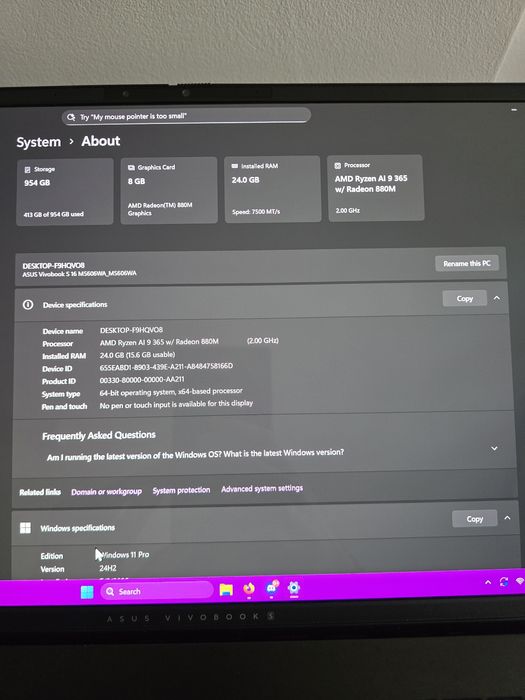Viewport: 525px width, 700px height.
Task: Open the Storage 954 GB card
Action: [65, 191]
